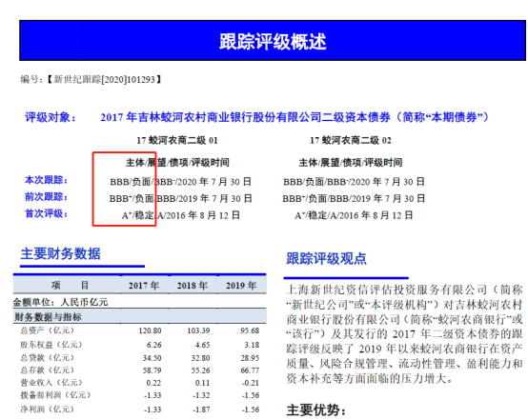528x420 pixels.
Task: Click the 主要财务数据 section heading
Action: tap(61, 253)
